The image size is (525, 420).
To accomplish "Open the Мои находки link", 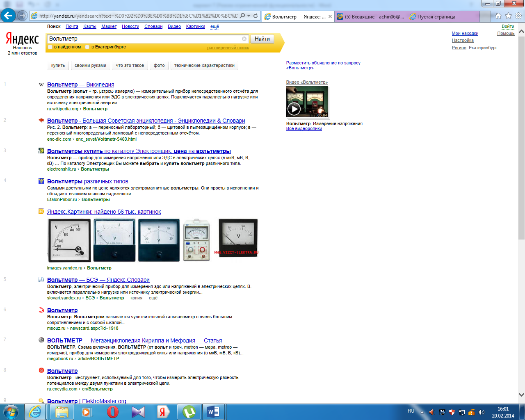I will (x=465, y=33).
